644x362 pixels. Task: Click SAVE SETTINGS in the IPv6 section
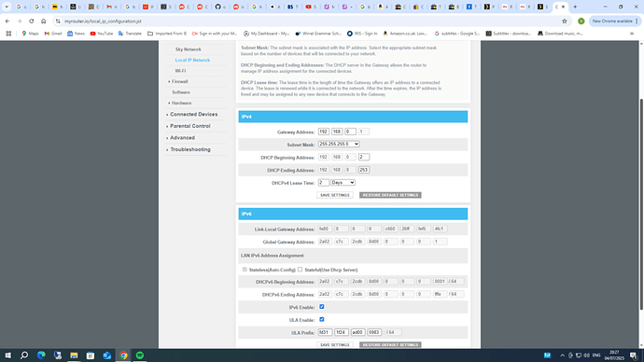[x=335, y=345]
